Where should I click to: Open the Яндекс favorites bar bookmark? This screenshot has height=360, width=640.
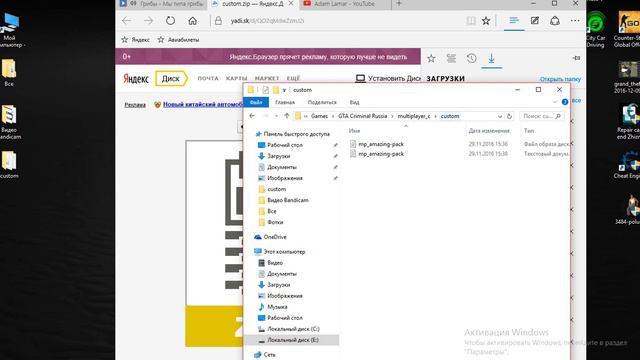point(136,40)
